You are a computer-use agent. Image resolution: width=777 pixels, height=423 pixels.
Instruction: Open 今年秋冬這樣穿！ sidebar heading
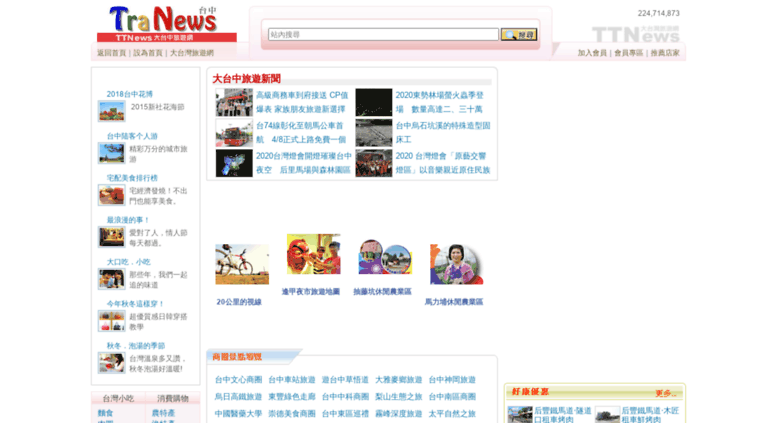pyautogui.click(x=135, y=304)
